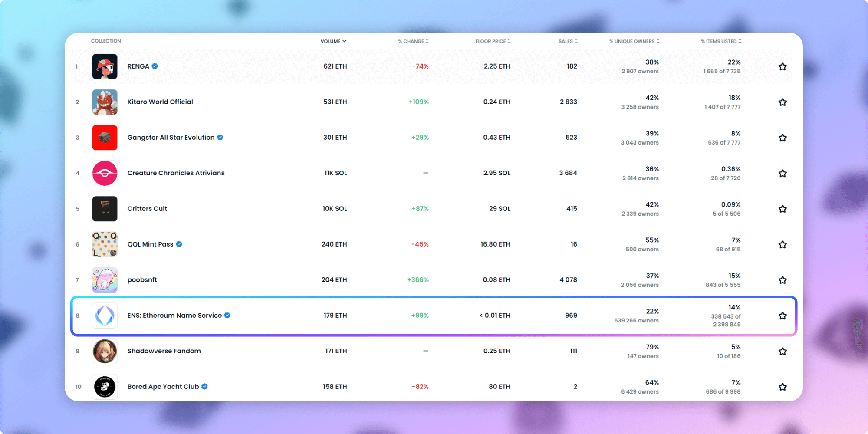Click ENS verified checkmark badge

[227, 315]
